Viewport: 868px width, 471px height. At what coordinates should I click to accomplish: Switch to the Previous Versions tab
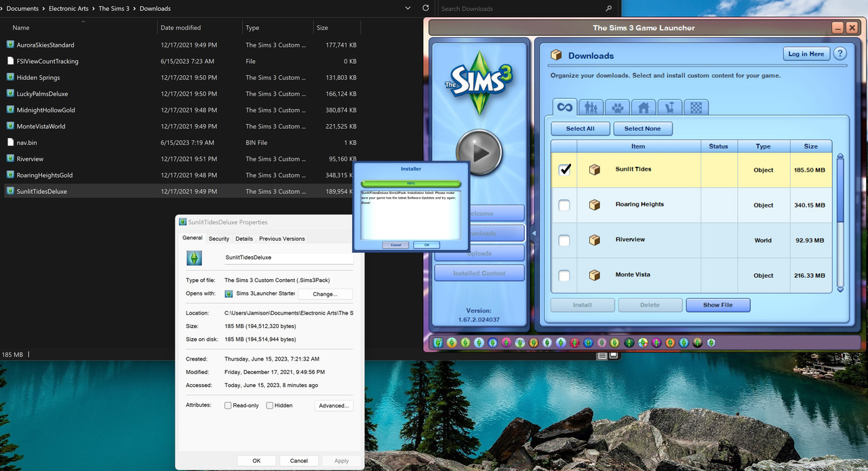(x=282, y=239)
